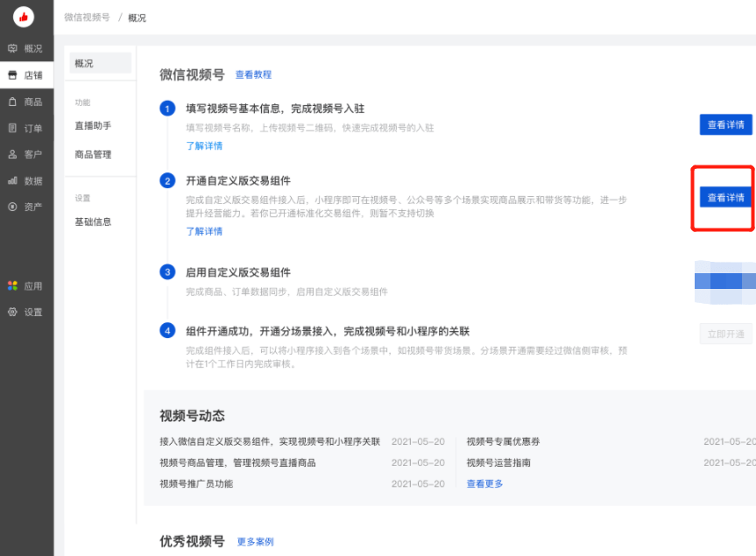Open the 数据 data icon in sidebar
This screenshot has height=556, width=756.
(x=26, y=180)
